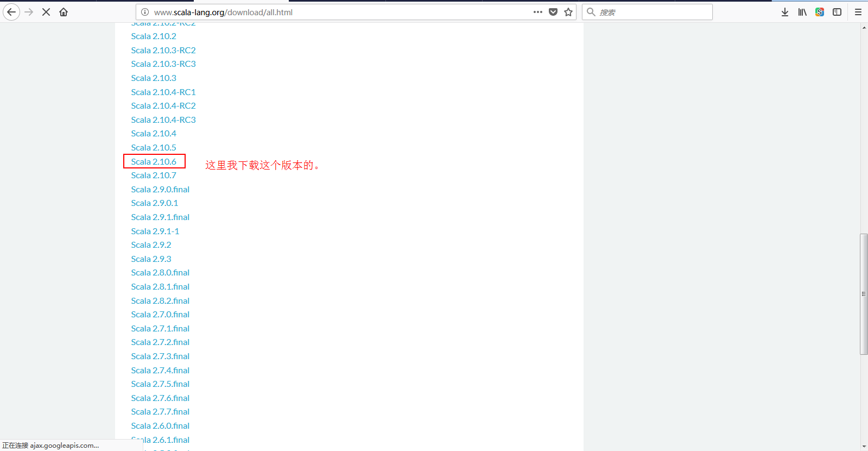The image size is (868, 451).
Task: Open Scala 2.7.6.final
Action: coord(160,398)
